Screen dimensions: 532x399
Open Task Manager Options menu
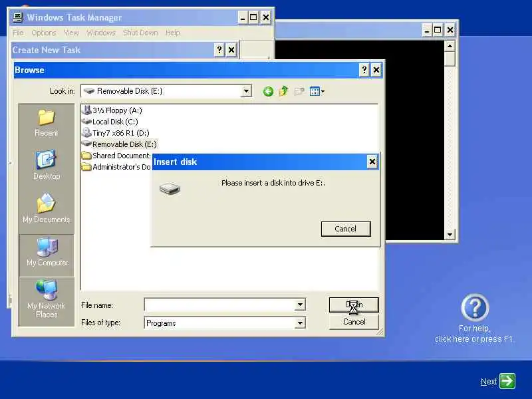coord(44,33)
